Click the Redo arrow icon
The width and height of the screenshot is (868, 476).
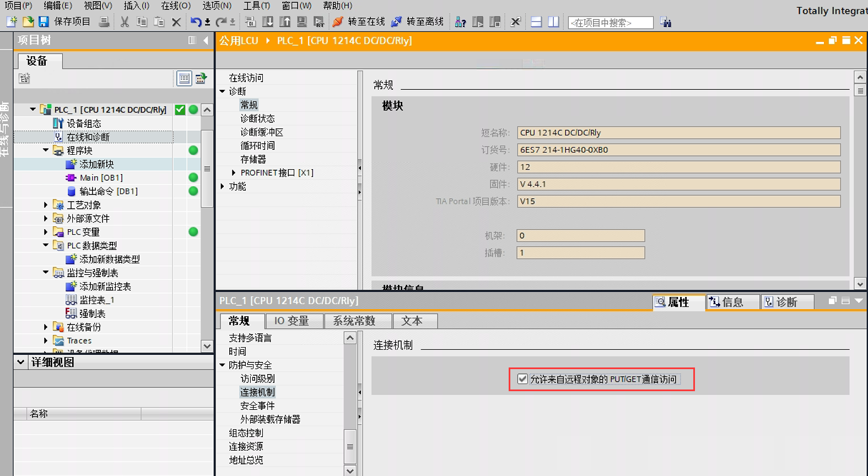pyautogui.click(x=221, y=22)
